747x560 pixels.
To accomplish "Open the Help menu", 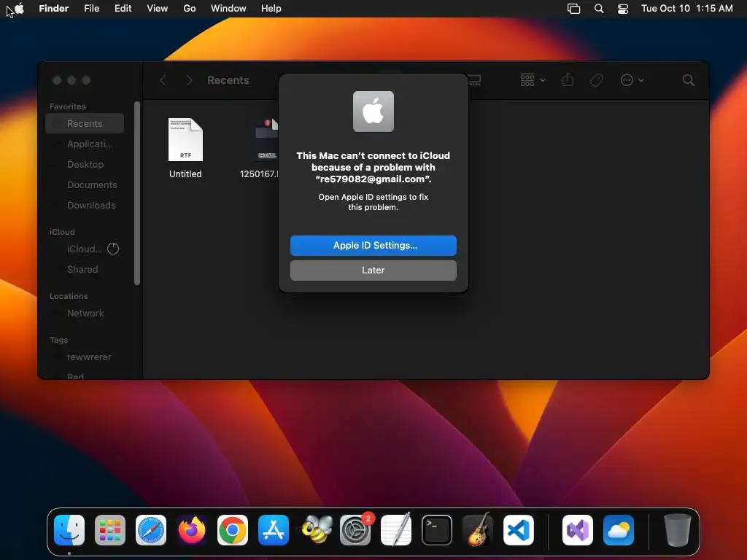I will pos(271,8).
